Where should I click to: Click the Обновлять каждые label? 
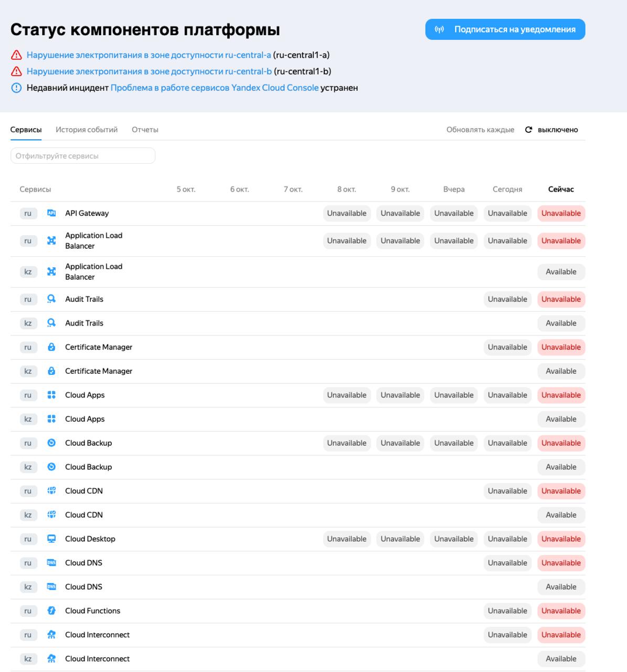480,130
